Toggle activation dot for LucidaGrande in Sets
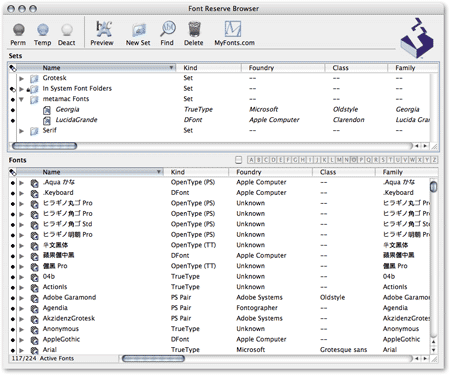Viewport: 450px width, 375px height. (x=13, y=120)
